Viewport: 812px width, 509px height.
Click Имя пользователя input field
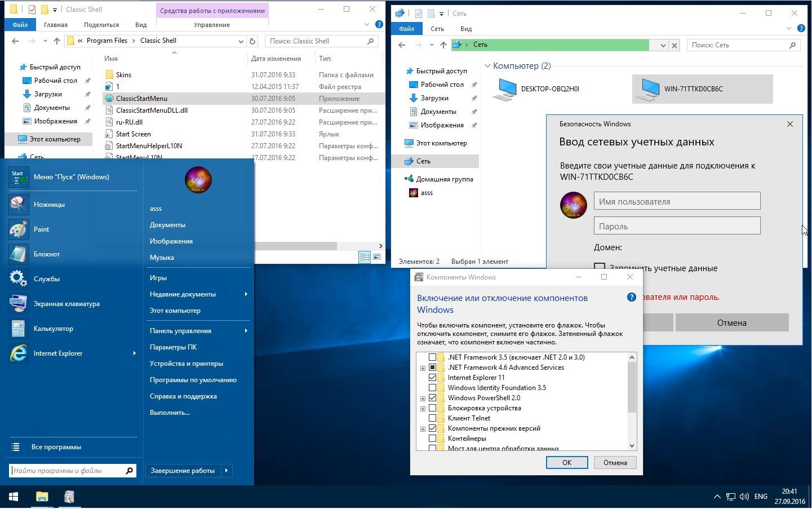pyautogui.click(x=677, y=201)
